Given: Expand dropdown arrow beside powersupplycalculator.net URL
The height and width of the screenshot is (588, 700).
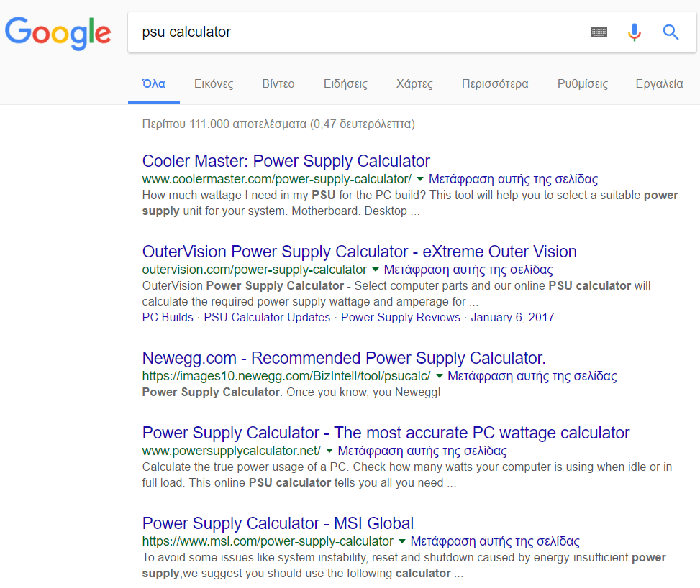Looking at the screenshot, I should [x=329, y=451].
